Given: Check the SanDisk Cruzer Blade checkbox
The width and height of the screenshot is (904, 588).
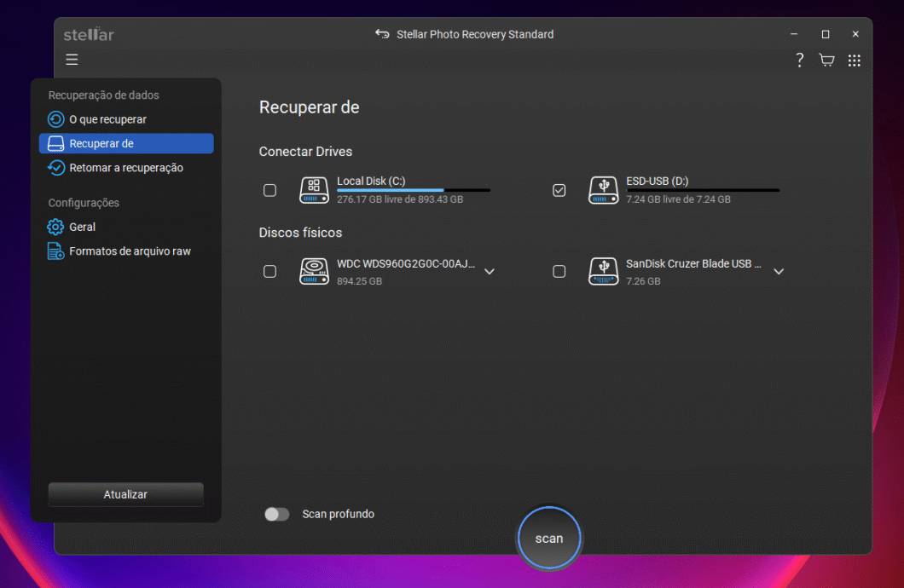Looking at the screenshot, I should click(x=559, y=271).
